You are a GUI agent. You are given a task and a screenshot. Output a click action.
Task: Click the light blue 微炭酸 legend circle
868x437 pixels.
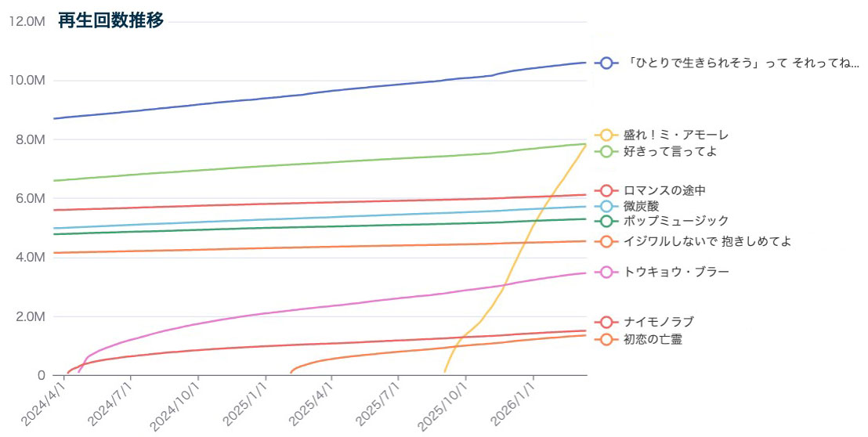[x=606, y=206]
